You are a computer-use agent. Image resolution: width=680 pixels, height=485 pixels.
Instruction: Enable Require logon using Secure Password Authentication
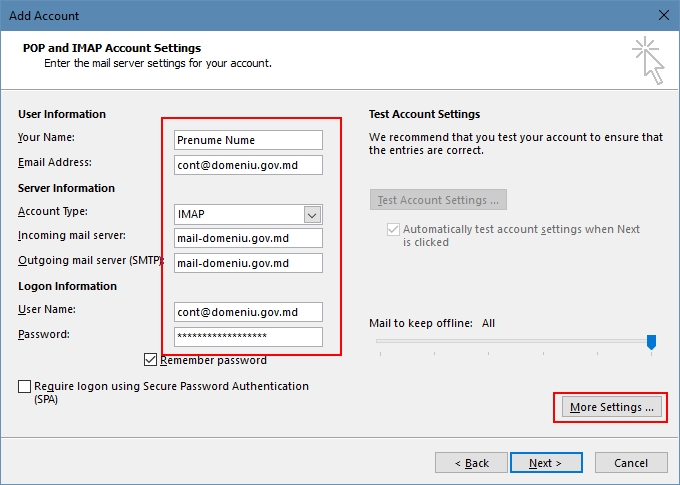[x=24, y=387]
